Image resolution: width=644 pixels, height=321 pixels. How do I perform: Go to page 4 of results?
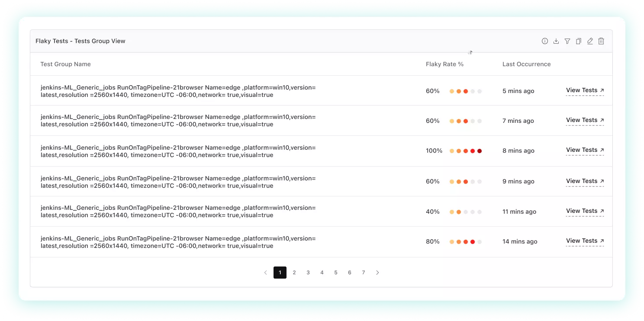click(x=322, y=273)
